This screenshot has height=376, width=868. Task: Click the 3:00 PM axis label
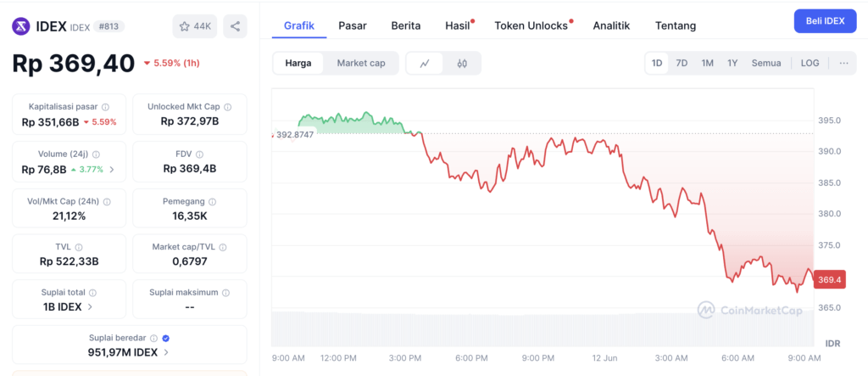tap(405, 358)
